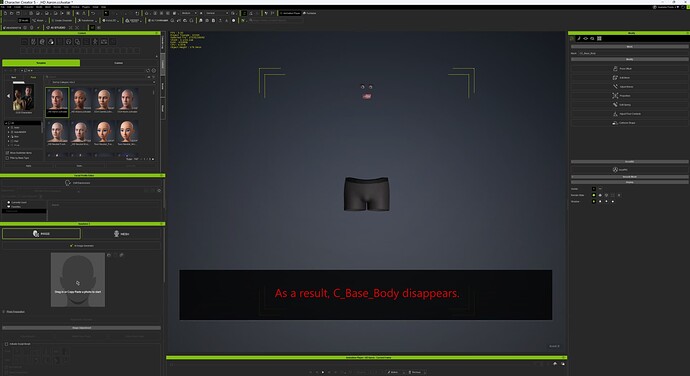Screen dimensions: 690x376
Task: Click the Proportion button
Action: tap(630, 96)
